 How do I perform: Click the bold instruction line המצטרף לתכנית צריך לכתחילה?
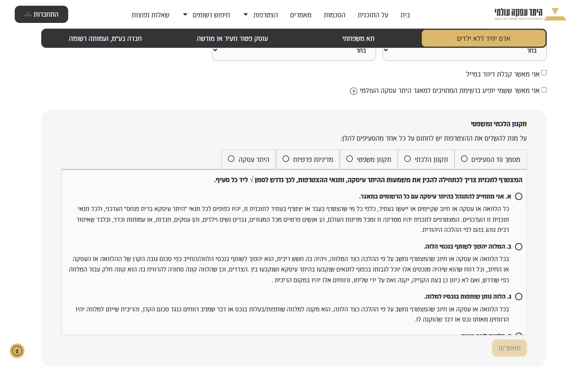368,180
